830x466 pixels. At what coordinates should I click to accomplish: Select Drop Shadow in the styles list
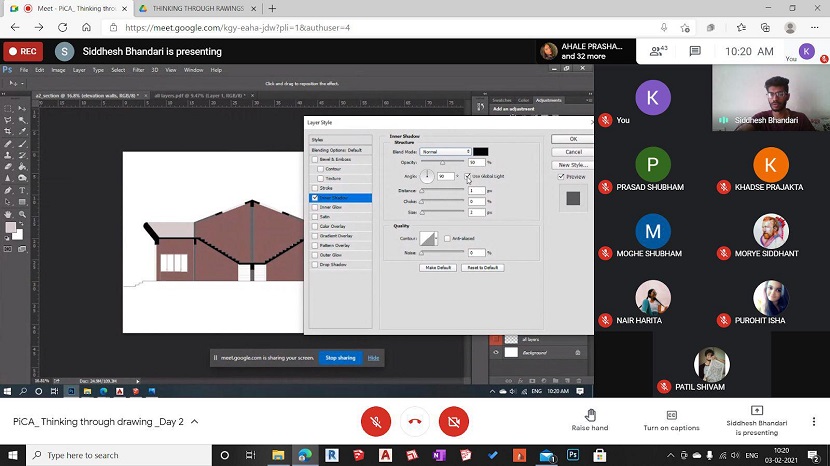click(x=332, y=264)
